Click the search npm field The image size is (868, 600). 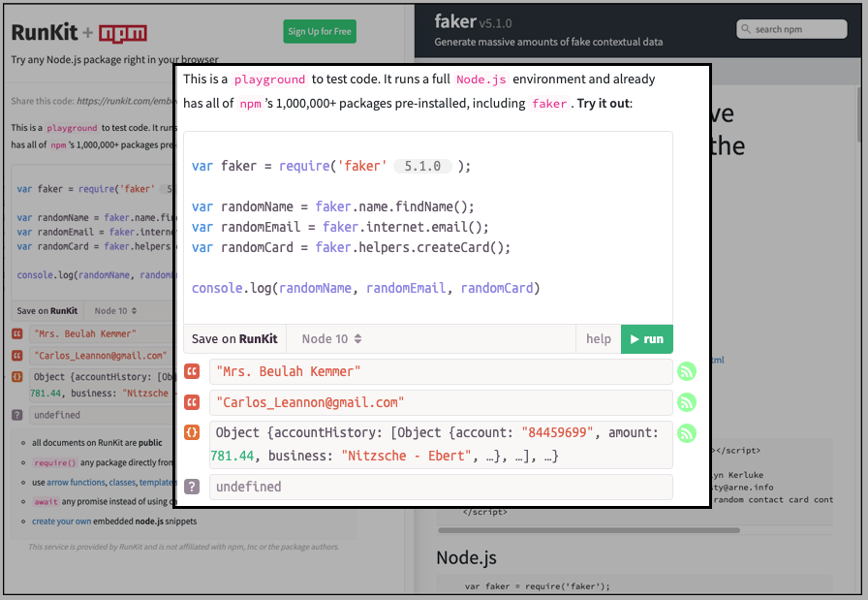(x=791, y=29)
